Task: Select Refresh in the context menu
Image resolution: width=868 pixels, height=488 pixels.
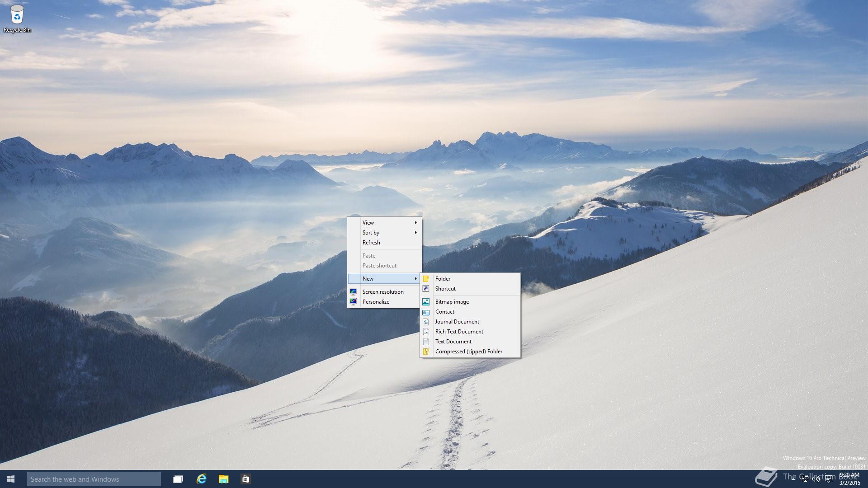Action: (x=371, y=243)
